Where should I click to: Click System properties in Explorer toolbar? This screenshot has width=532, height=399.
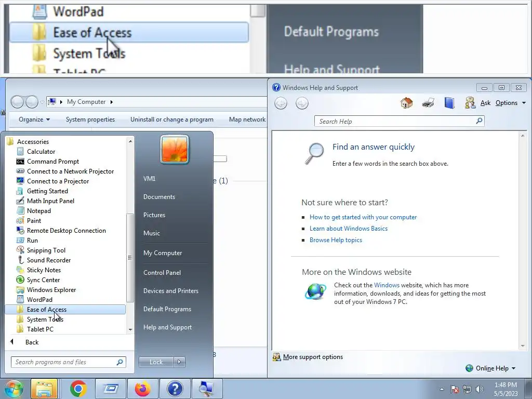pyautogui.click(x=90, y=119)
